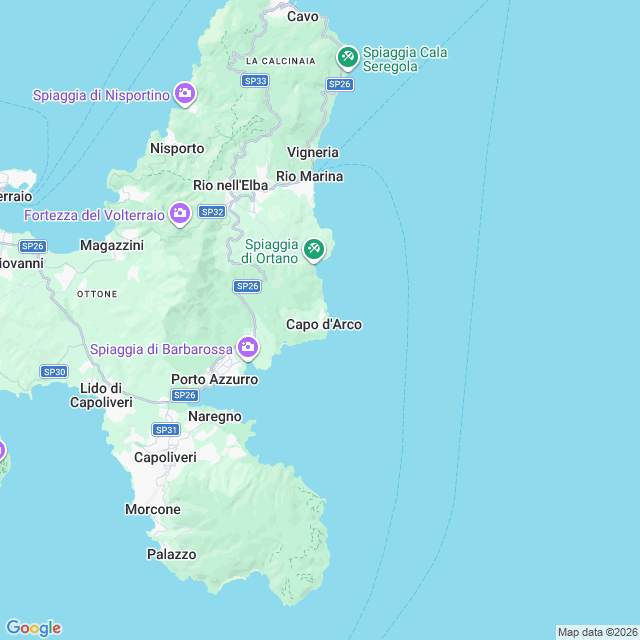Image resolution: width=640 pixels, height=640 pixels.
Task: Click the Capoliveri town label
Action: [x=165, y=457]
